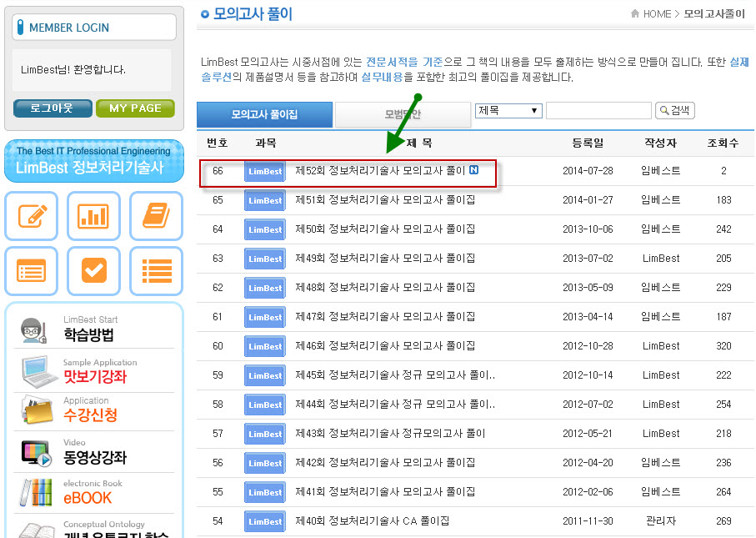Click the LimBest badge in row 56
756x538 pixels.
[x=265, y=463]
